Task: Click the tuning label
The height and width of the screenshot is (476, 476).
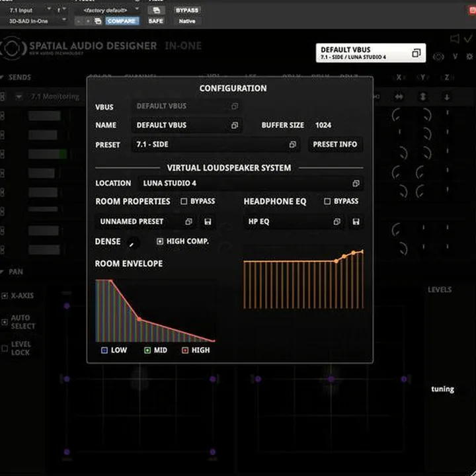Action: 442,389
